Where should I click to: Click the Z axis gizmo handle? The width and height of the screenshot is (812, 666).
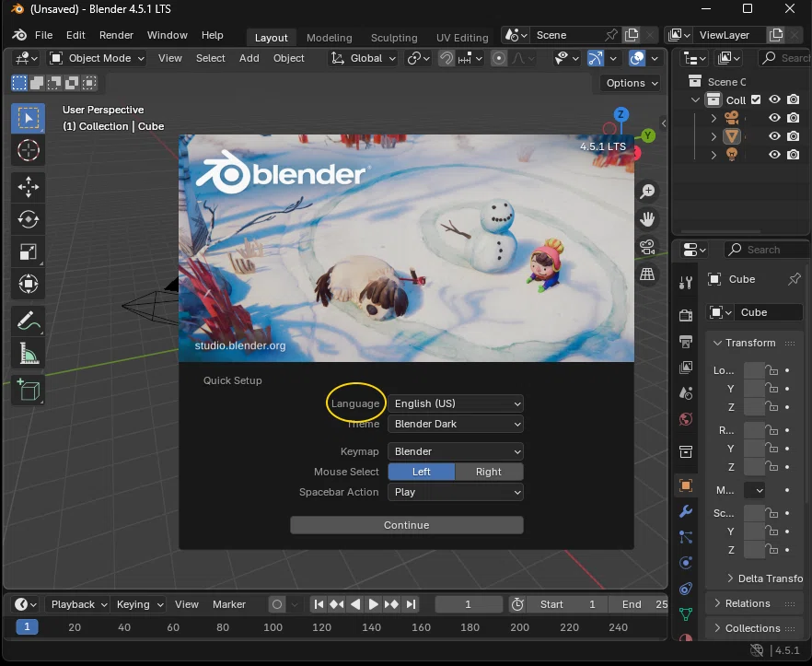point(621,114)
